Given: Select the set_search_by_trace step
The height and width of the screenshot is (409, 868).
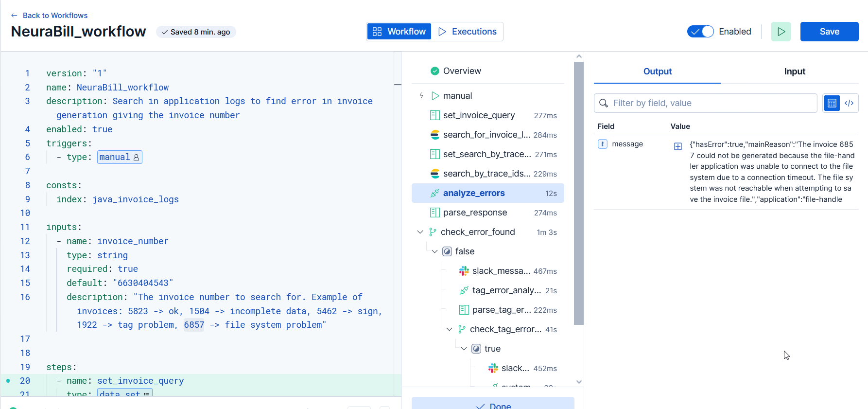Looking at the screenshot, I should 488,154.
